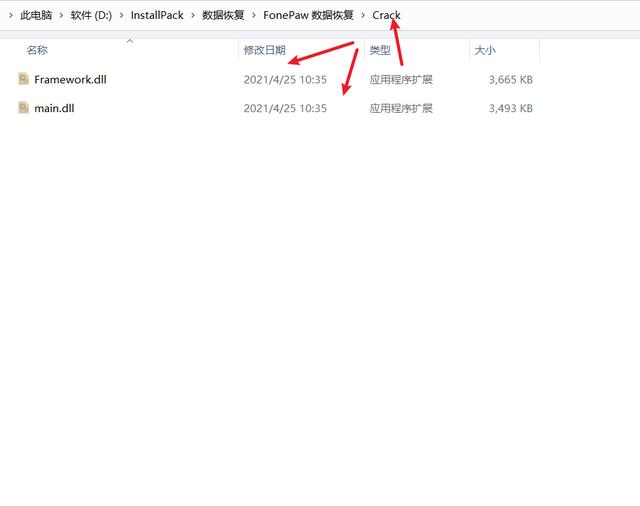Sort by 大小 column header
Image resolution: width=640 pixels, height=506 pixels.
(485, 50)
